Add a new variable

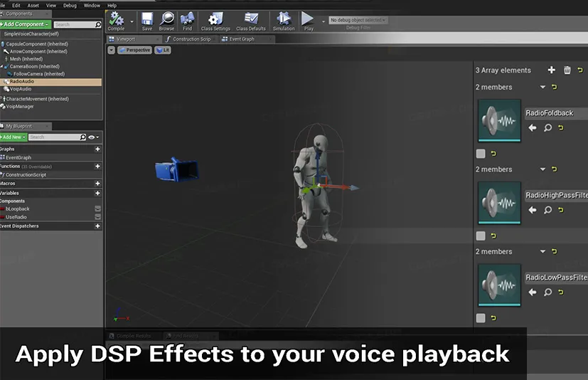coord(97,193)
